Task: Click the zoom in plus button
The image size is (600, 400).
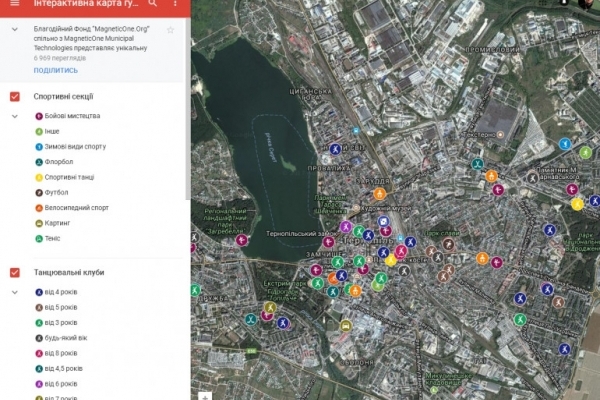Action: tap(204, 395)
